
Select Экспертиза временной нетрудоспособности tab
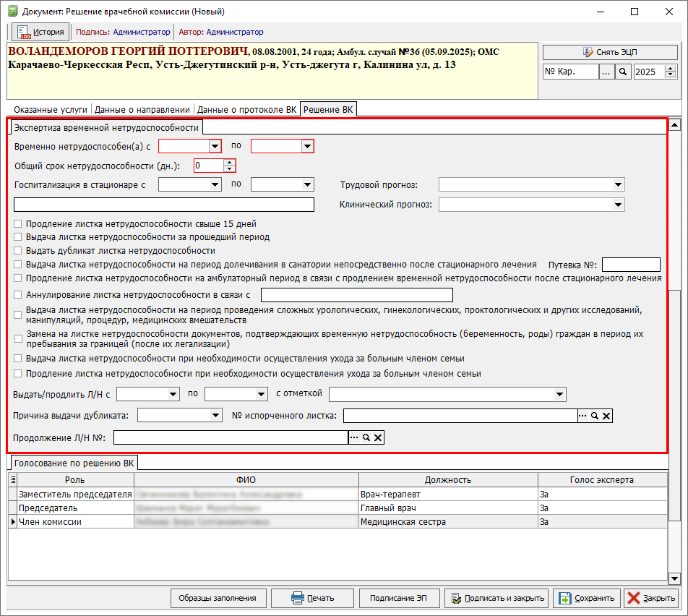point(106,128)
